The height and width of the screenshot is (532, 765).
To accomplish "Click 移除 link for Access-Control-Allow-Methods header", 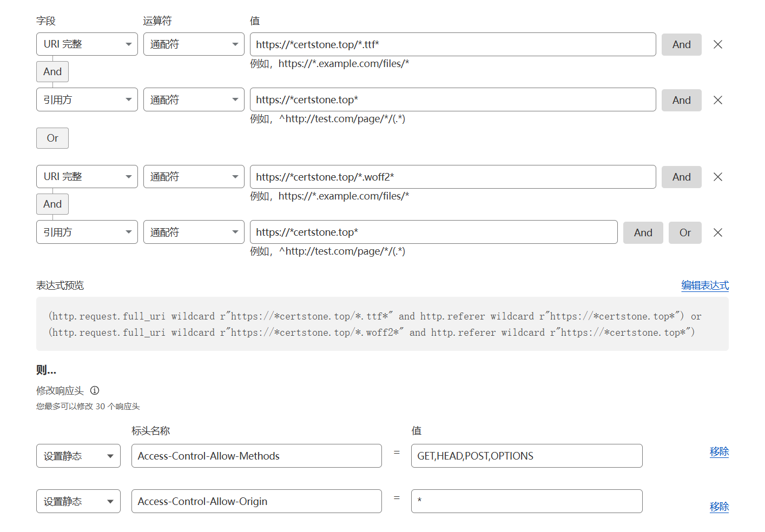I will (x=718, y=451).
